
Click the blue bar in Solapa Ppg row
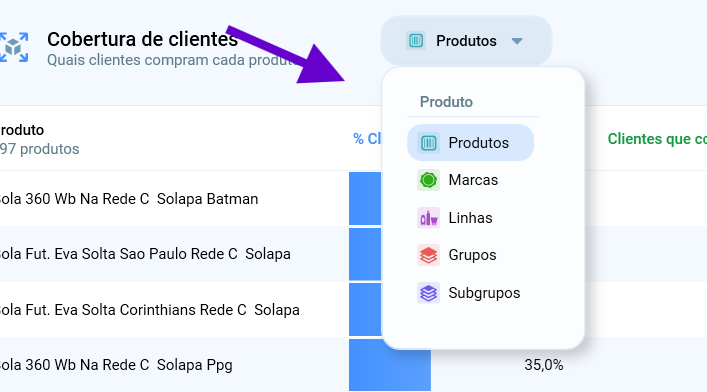[x=390, y=366]
